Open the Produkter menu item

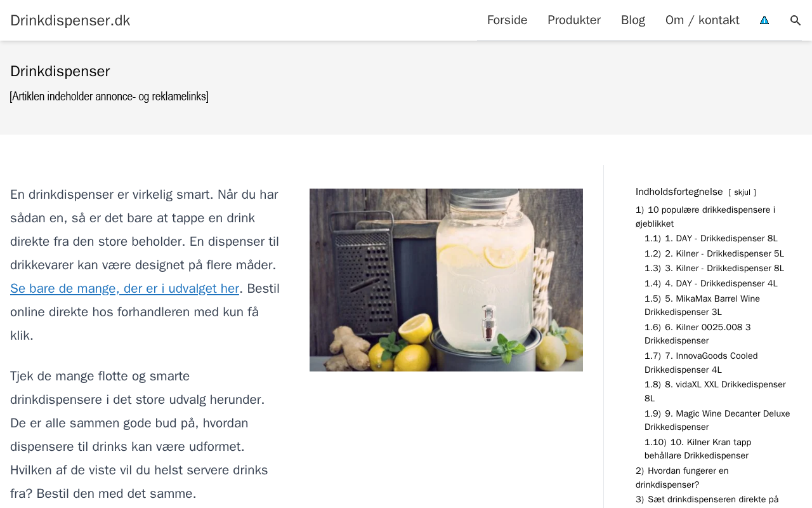(574, 20)
